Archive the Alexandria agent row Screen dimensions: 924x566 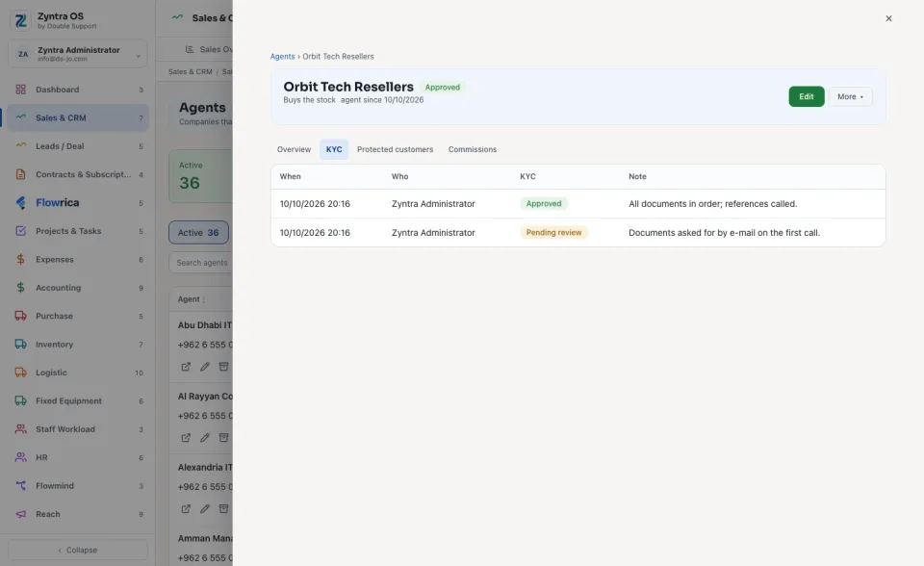click(223, 508)
